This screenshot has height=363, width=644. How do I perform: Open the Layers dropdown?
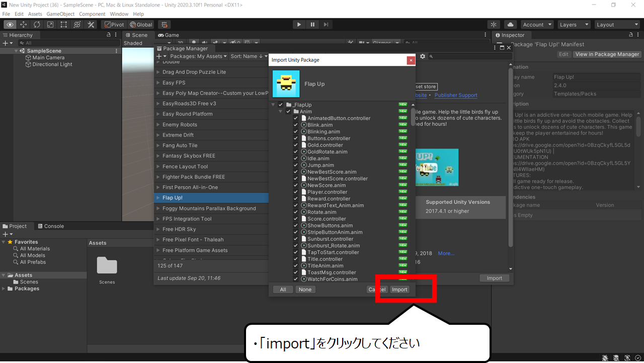(x=574, y=25)
